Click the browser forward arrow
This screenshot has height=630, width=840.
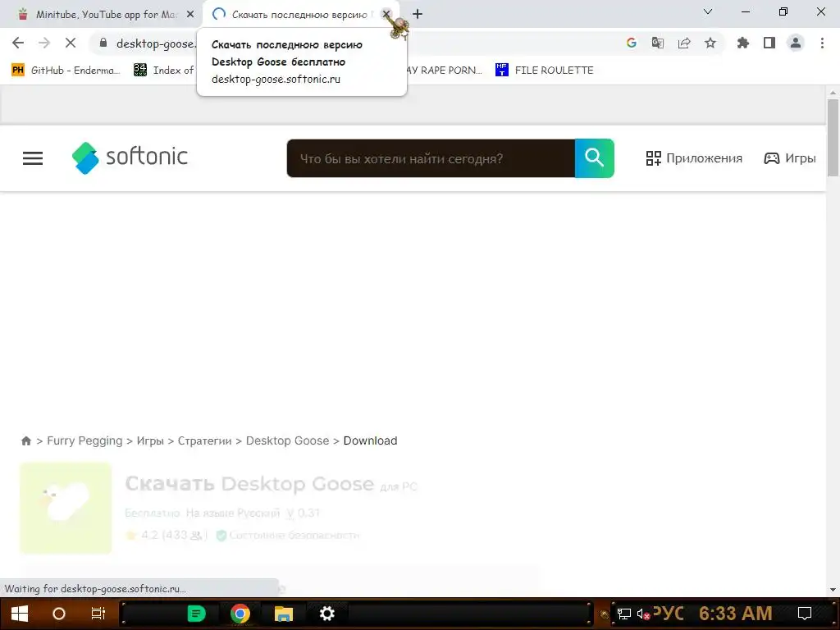pos(44,43)
